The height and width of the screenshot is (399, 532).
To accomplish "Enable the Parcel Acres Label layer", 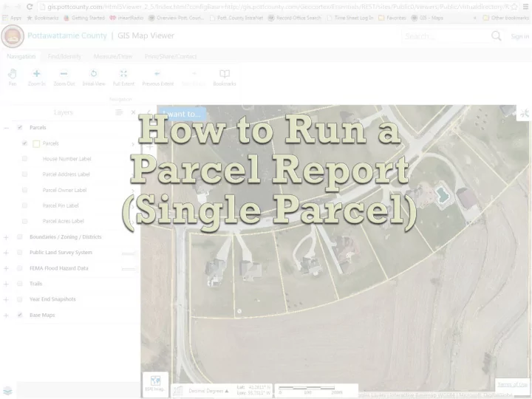I will tap(24, 221).
